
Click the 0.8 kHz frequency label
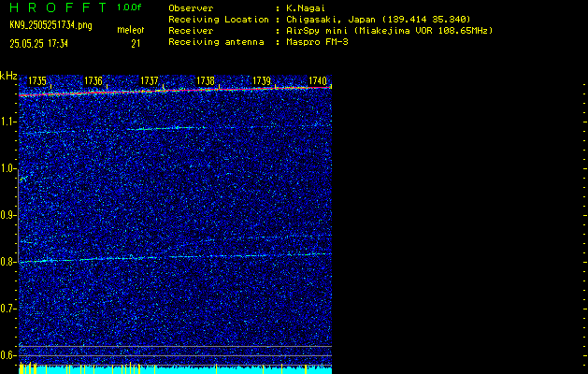coord(7,262)
